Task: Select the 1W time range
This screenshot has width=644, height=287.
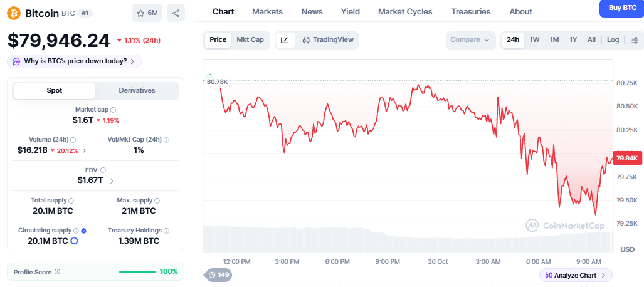Action: tap(534, 40)
